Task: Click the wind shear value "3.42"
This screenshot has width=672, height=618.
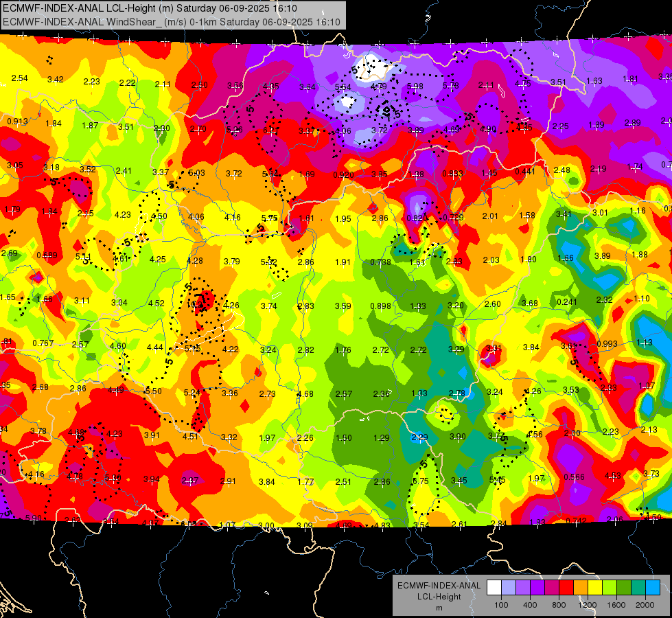Action: [56, 80]
